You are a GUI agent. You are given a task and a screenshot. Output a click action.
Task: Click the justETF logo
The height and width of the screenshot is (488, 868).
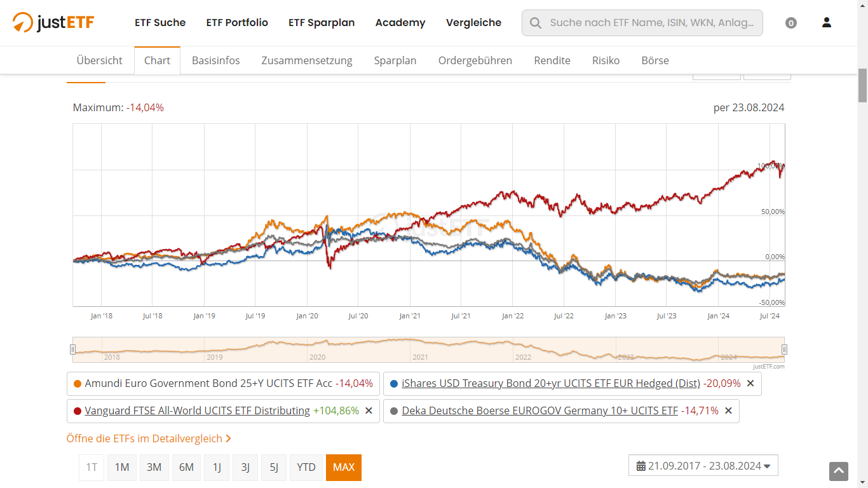[x=53, y=23]
